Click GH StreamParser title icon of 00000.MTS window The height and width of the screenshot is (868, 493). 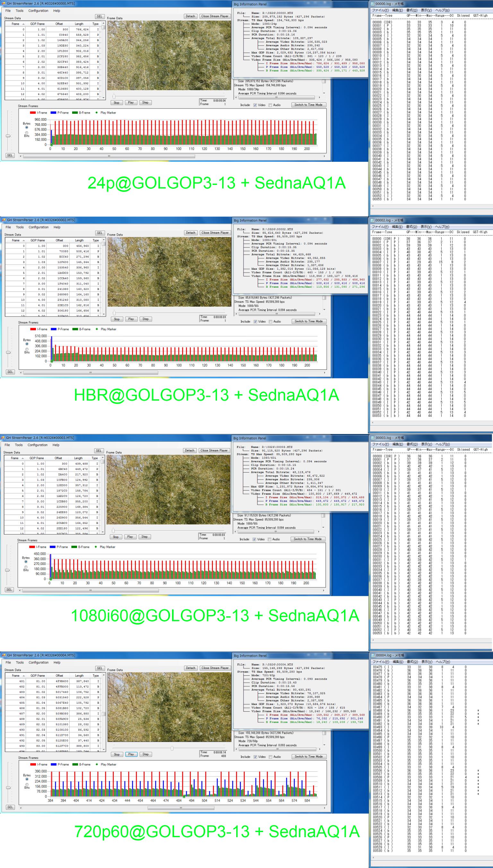(x=4, y=4)
